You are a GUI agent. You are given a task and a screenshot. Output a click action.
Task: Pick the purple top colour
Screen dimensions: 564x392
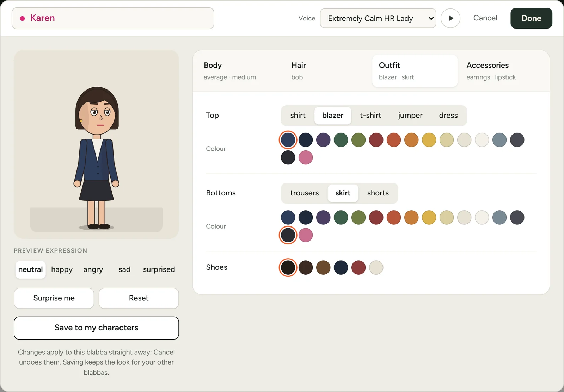tap(323, 140)
